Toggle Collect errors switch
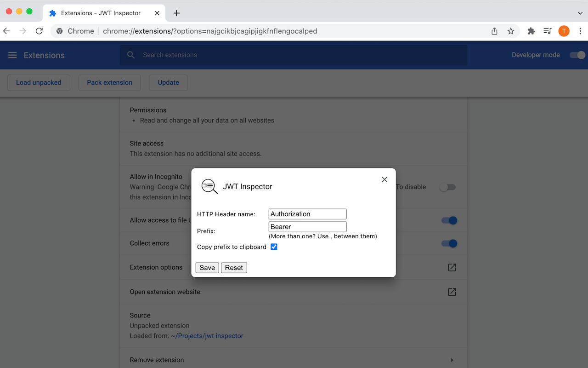The height and width of the screenshot is (368, 588). (x=449, y=243)
